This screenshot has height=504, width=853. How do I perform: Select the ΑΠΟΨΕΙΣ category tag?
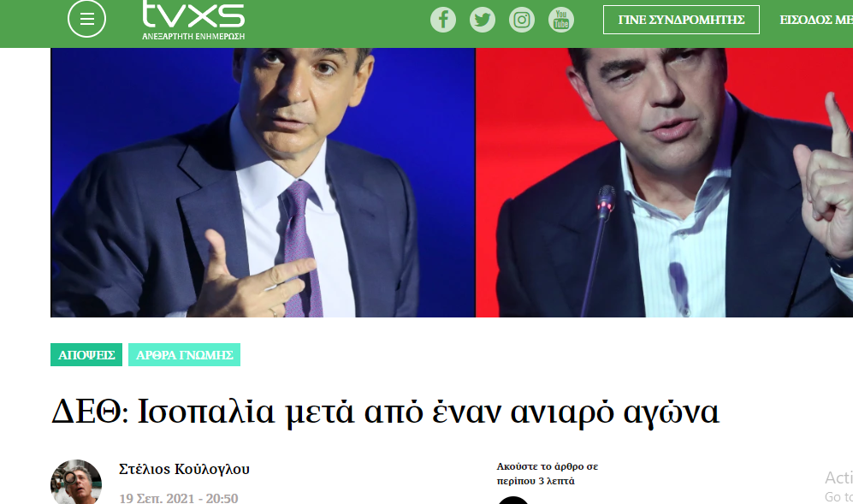86,355
